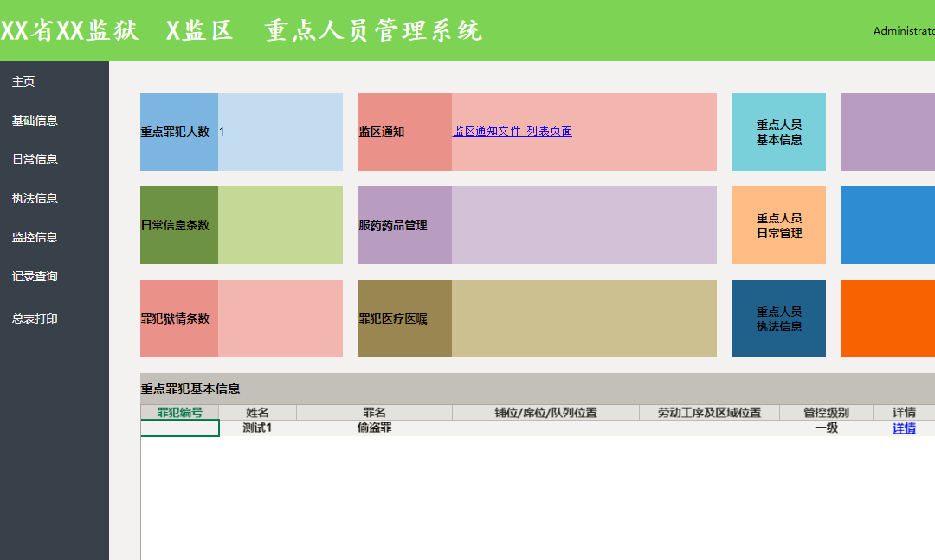
Task: Open 记录查询 from the sidebar
Action: 35,277
